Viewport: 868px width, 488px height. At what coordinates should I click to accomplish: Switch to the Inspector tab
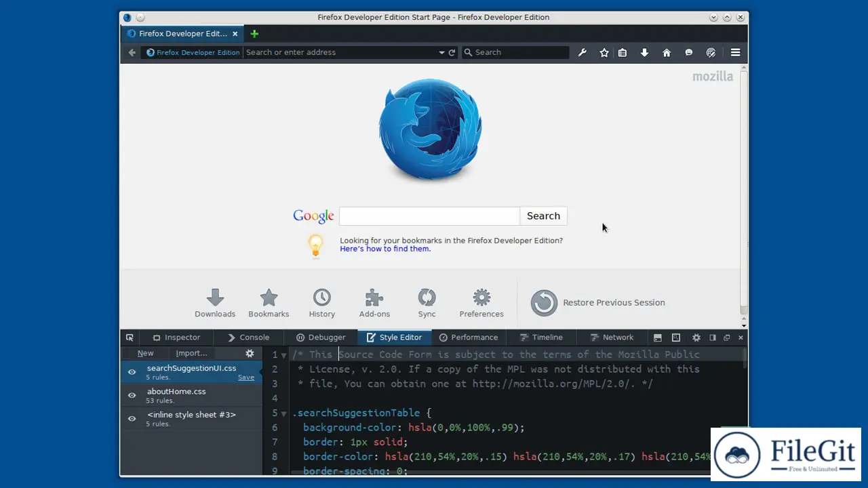click(x=176, y=337)
